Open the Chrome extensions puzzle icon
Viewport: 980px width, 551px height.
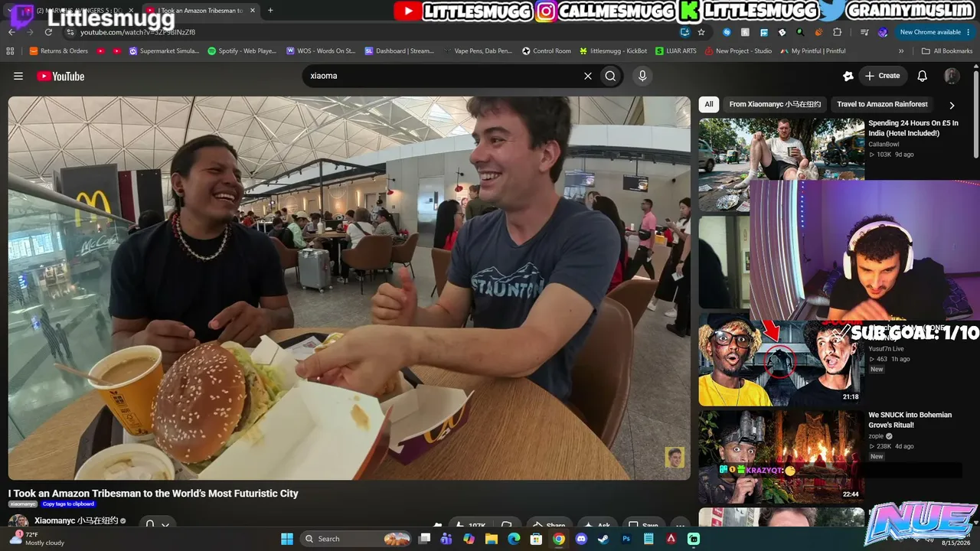(x=837, y=32)
